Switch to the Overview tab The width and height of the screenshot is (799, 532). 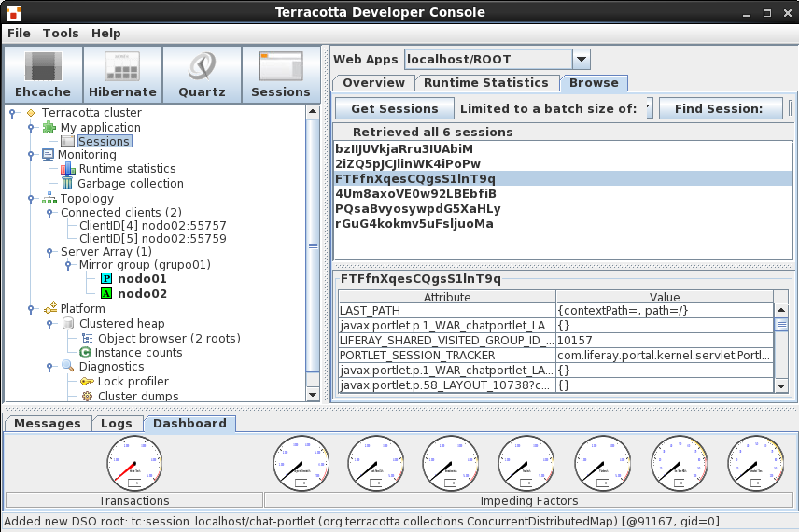coord(373,82)
